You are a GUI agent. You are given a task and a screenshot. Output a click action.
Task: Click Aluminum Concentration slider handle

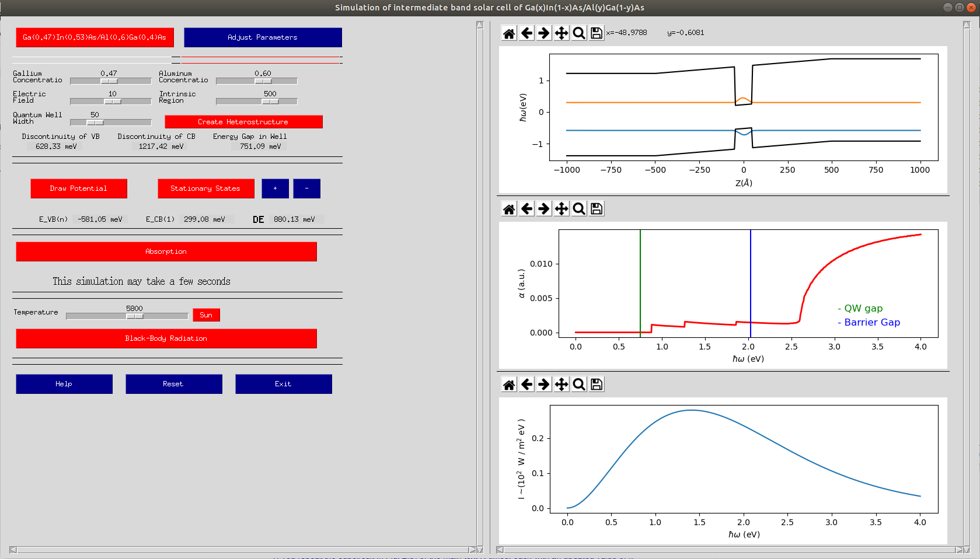tap(263, 81)
